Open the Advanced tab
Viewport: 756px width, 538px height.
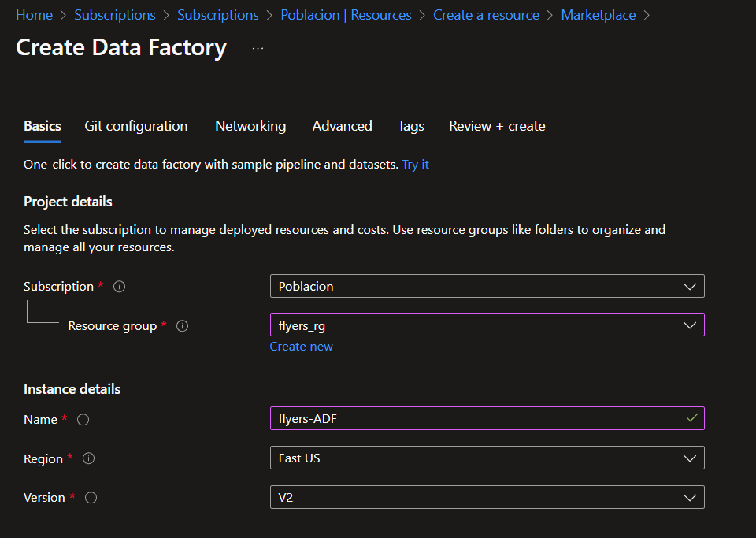pos(342,126)
